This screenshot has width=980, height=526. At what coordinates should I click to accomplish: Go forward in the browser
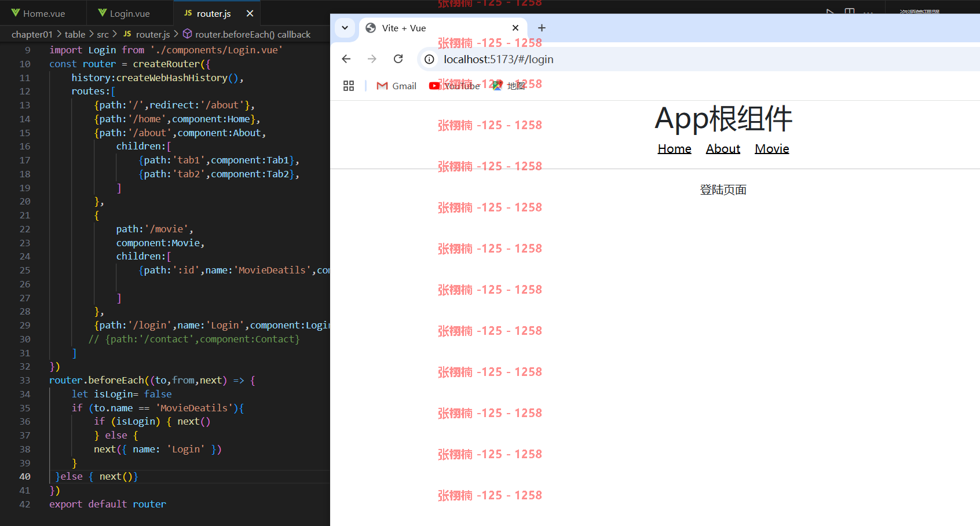pyautogui.click(x=372, y=59)
